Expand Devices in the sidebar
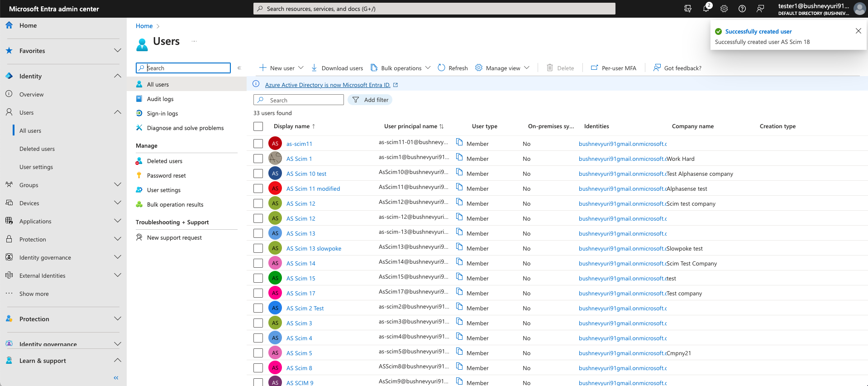Screen dimensions: 868x386 coord(118,203)
